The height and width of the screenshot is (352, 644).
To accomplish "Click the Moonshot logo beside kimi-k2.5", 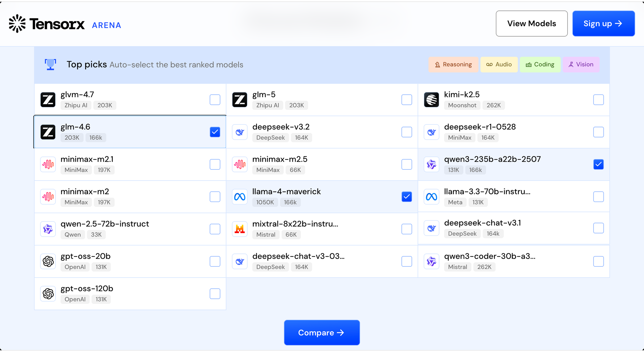I will (431, 100).
